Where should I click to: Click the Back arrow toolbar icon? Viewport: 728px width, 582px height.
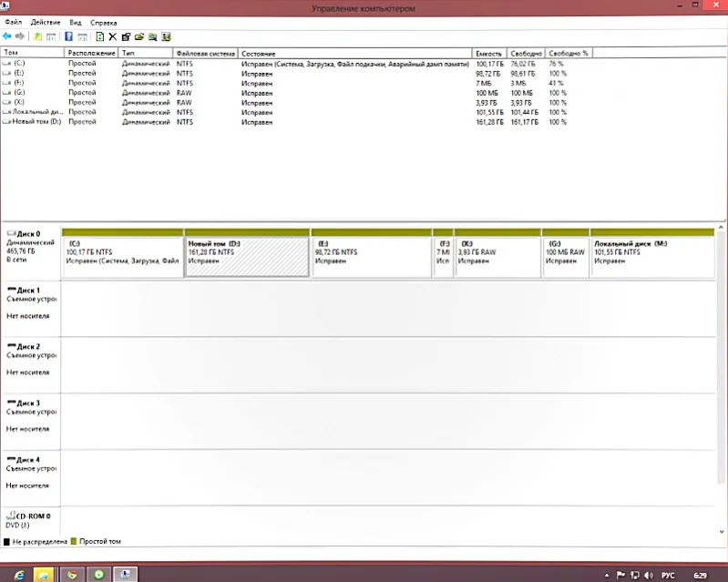coord(7,36)
